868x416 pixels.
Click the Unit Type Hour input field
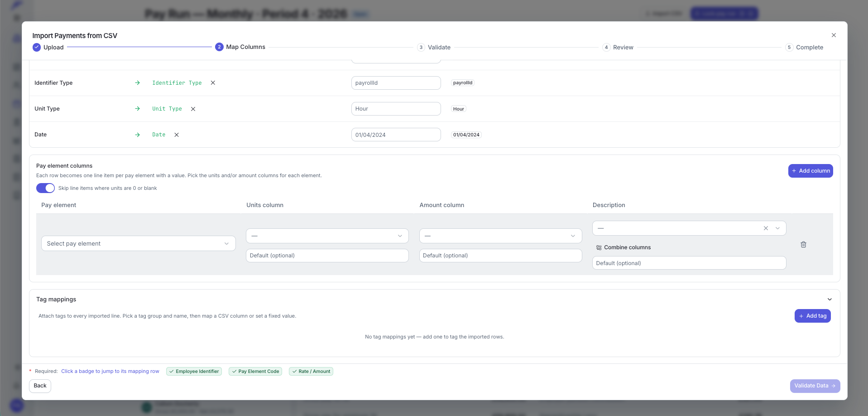[x=396, y=109]
